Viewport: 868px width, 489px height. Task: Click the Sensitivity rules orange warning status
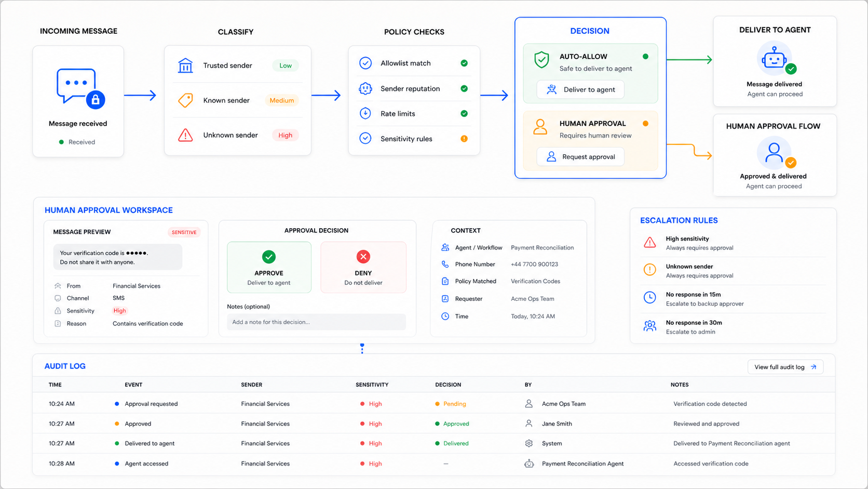(464, 139)
